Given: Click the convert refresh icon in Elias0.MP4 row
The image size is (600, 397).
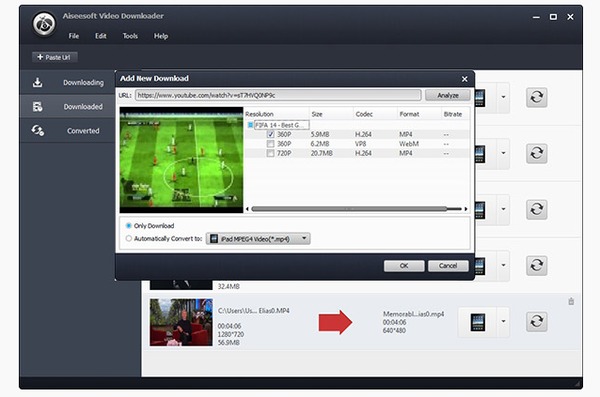Looking at the screenshot, I should pos(536,321).
